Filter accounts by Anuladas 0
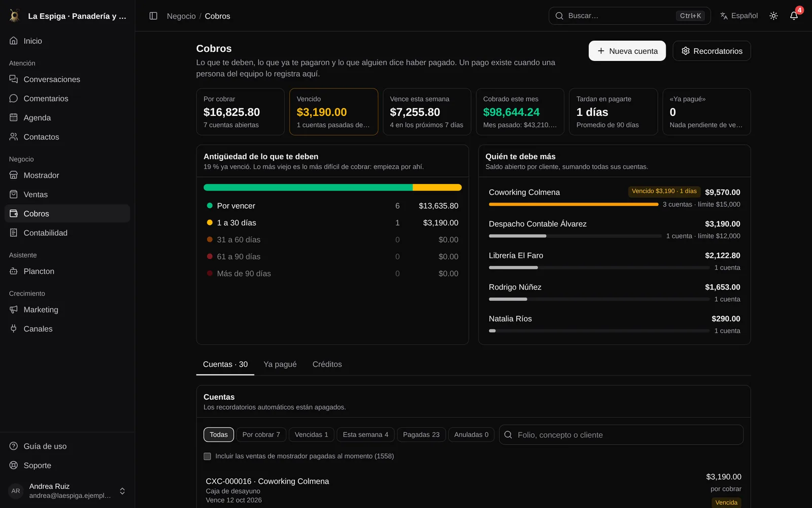The height and width of the screenshot is (508, 812). (471, 435)
